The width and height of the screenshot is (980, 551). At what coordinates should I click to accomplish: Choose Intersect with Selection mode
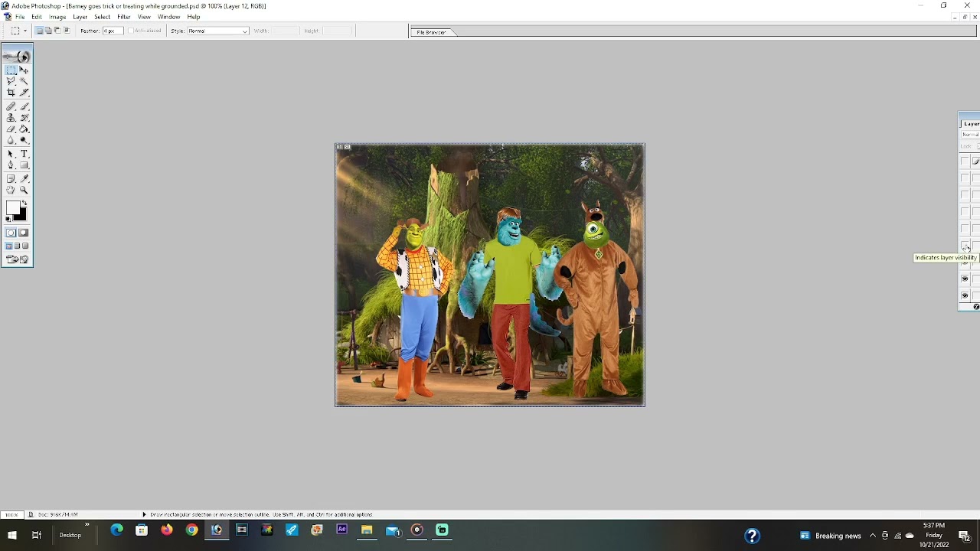click(x=67, y=31)
